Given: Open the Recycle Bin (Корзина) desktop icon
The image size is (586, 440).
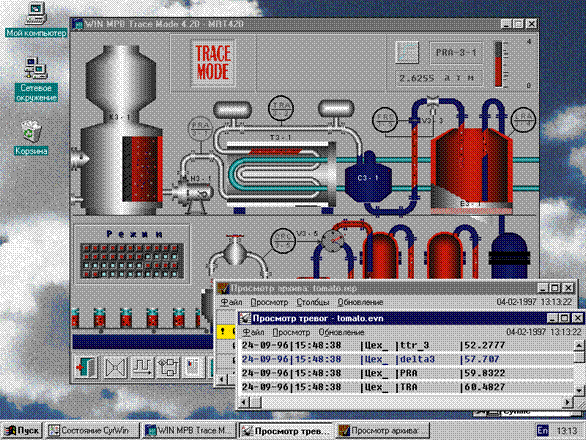Looking at the screenshot, I should [31, 138].
